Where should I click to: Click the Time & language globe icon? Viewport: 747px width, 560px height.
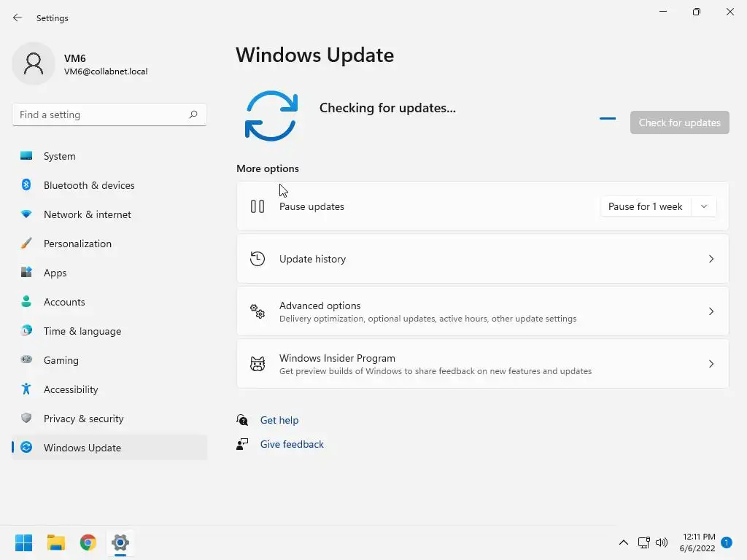(x=26, y=330)
